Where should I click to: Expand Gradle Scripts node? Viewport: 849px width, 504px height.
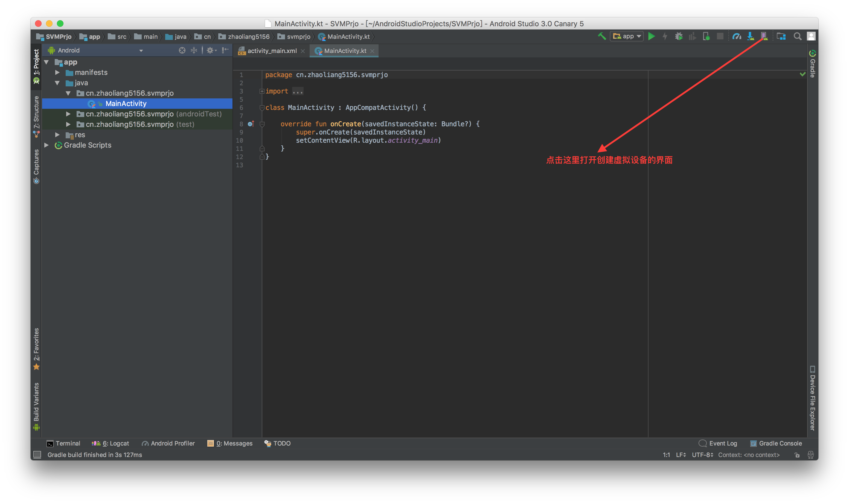[46, 145]
